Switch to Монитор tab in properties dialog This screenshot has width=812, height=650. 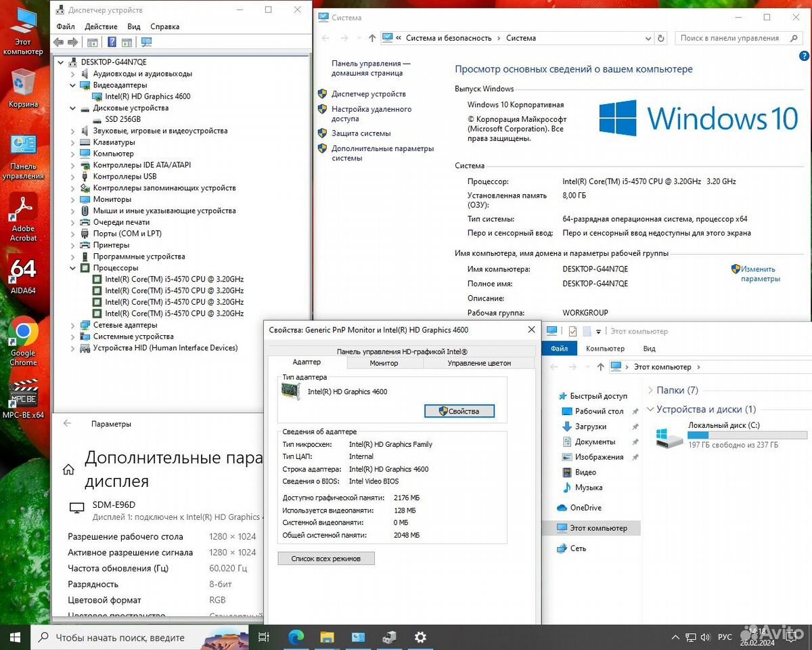384,363
